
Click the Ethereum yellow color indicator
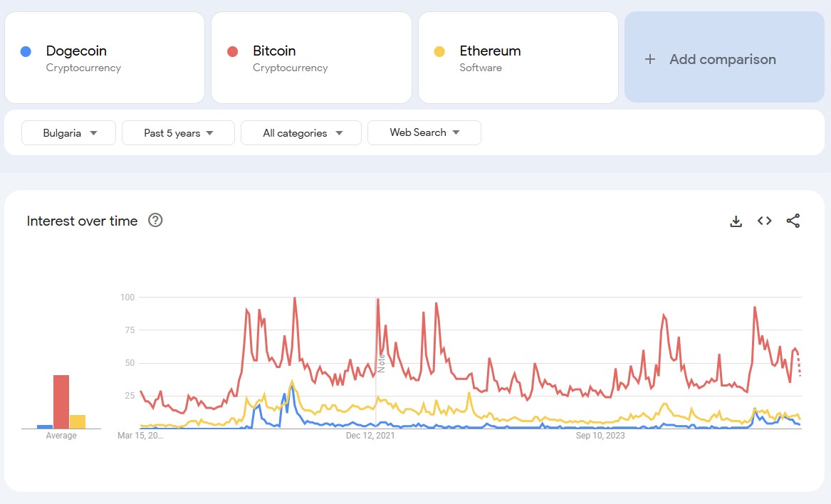tap(439, 51)
